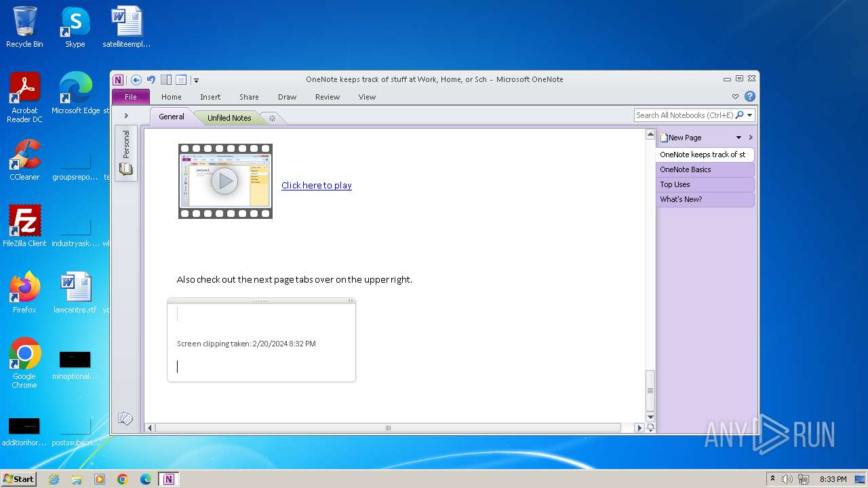Launch Internet Explorer from taskbar
The height and width of the screenshot is (488, 868).
coord(54,479)
